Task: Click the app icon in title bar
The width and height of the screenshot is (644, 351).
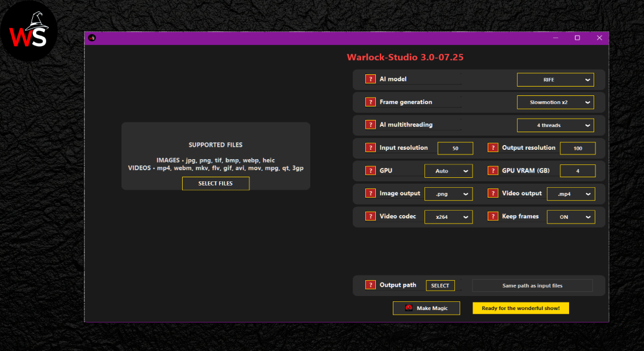Action: click(92, 38)
